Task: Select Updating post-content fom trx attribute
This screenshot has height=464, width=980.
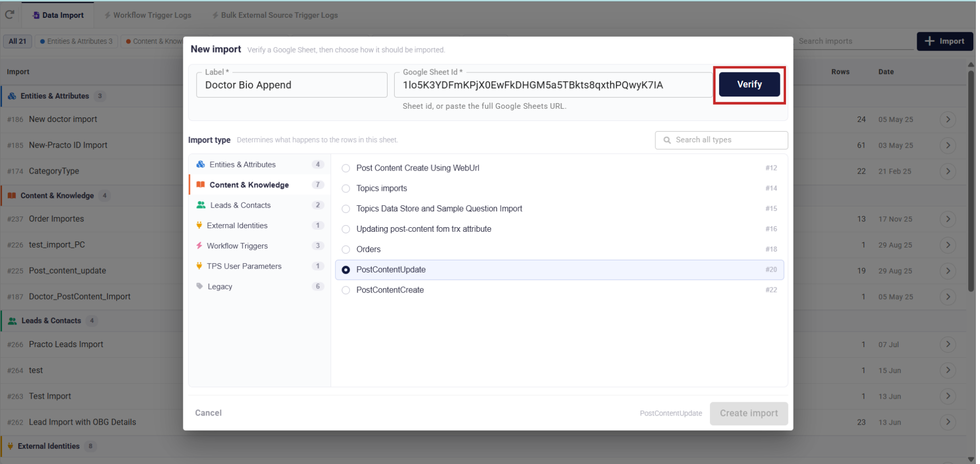Action: (x=346, y=229)
